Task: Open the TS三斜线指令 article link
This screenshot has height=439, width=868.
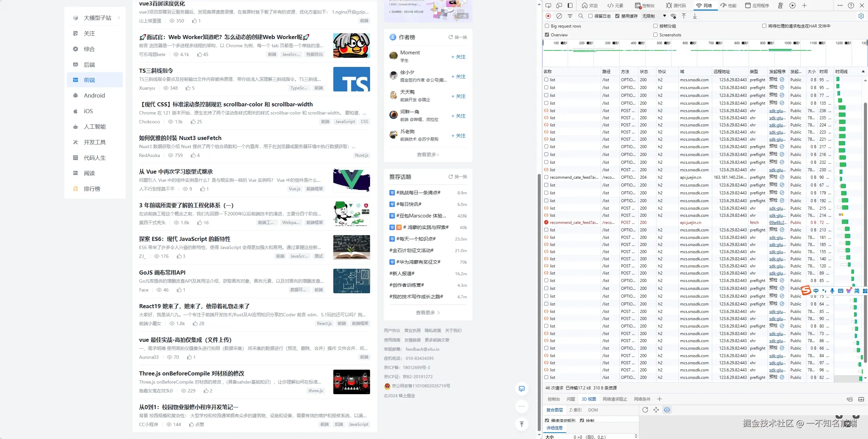Action: pyautogui.click(x=156, y=71)
